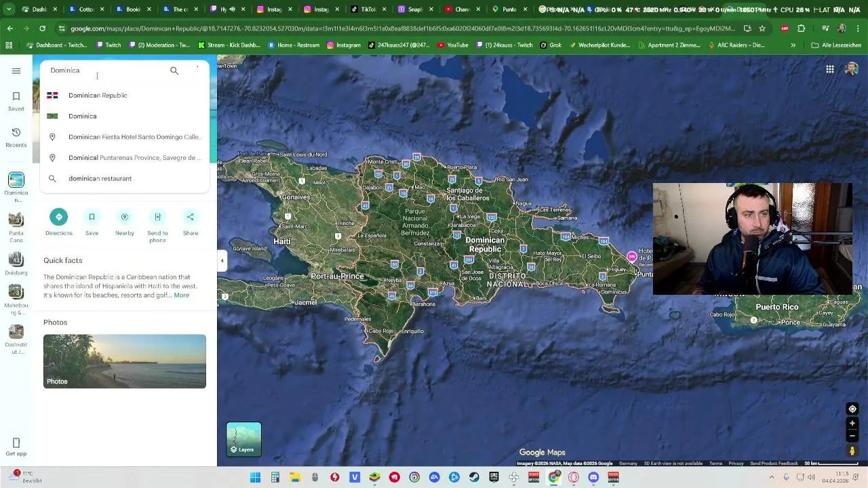Click the Street View pegman

(852, 451)
